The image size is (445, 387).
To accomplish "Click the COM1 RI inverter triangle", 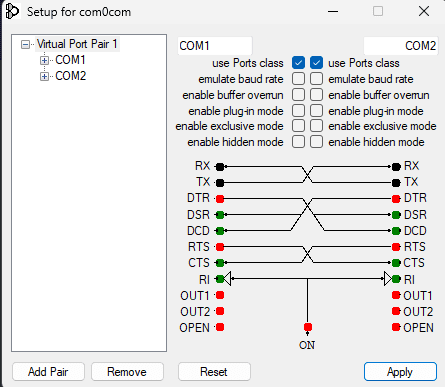I will 227,279.
